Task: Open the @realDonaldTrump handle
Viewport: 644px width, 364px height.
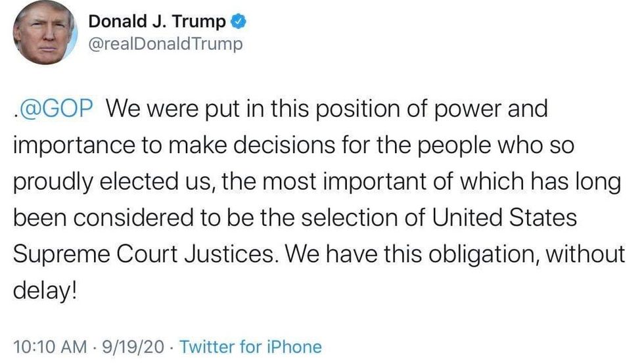Action: coord(165,44)
